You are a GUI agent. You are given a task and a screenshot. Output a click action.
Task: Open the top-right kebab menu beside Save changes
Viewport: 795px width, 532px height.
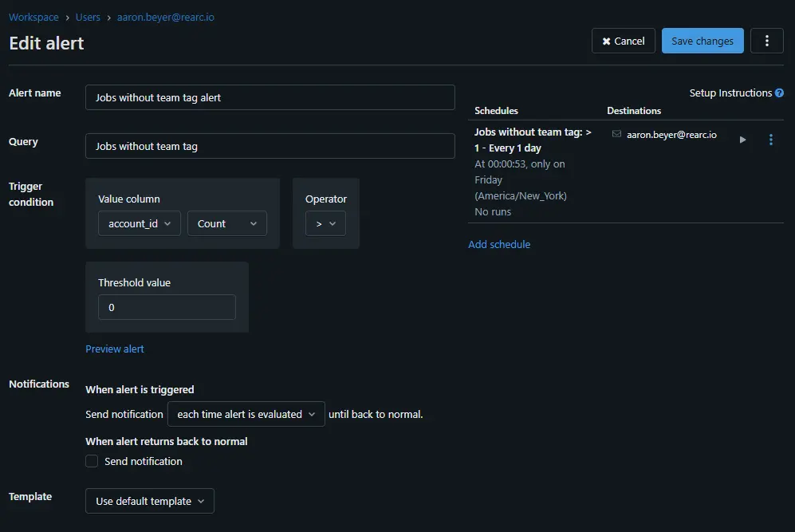pos(766,41)
